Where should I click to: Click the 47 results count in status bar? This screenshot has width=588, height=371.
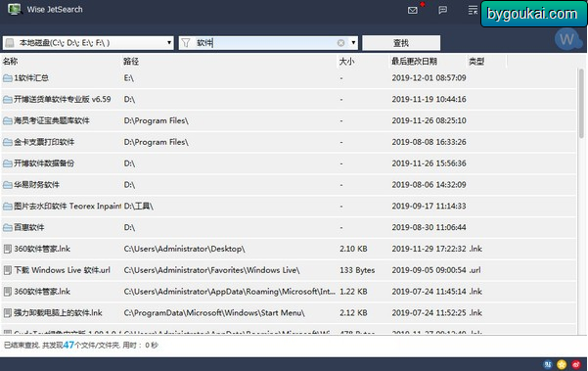pos(68,346)
